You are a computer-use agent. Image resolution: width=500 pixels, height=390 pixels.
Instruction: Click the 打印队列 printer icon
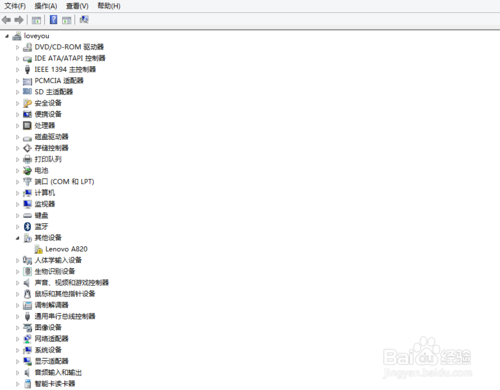tap(27, 159)
